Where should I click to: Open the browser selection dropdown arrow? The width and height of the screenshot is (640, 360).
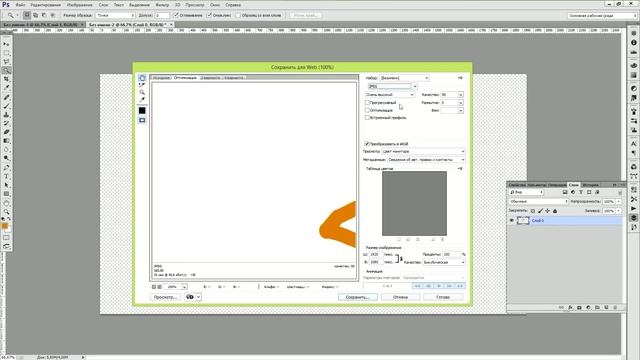pos(198,297)
